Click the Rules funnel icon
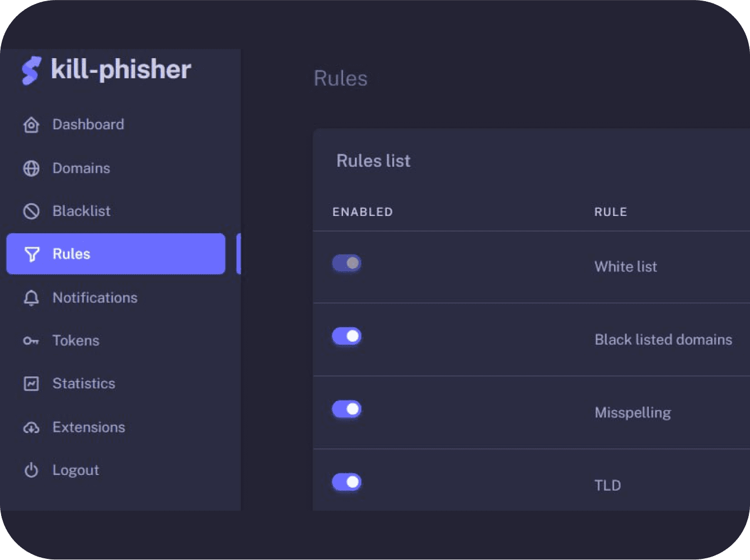 pyautogui.click(x=32, y=254)
